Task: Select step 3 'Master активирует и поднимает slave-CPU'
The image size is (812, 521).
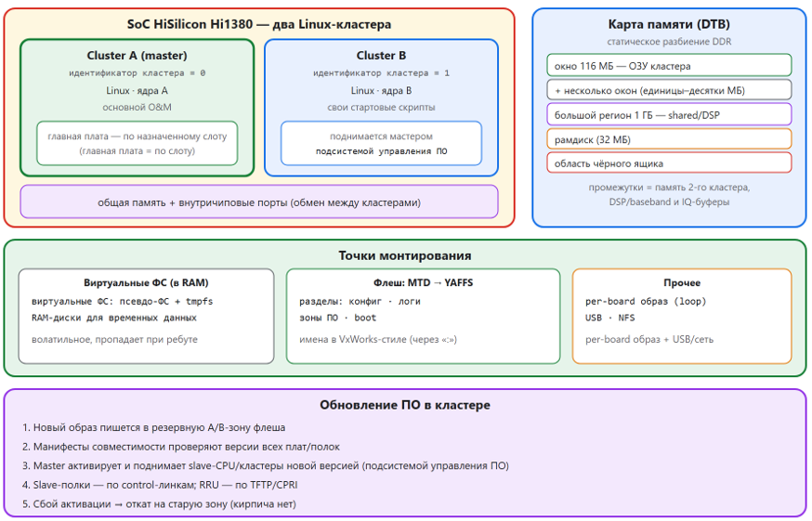Action: pyautogui.click(x=266, y=466)
